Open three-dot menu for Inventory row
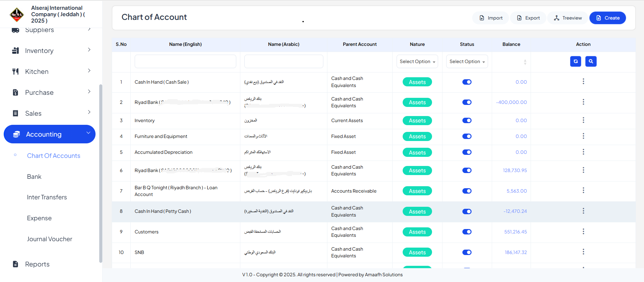The width and height of the screenshot is (644, 282). click(x=583, y=120)
